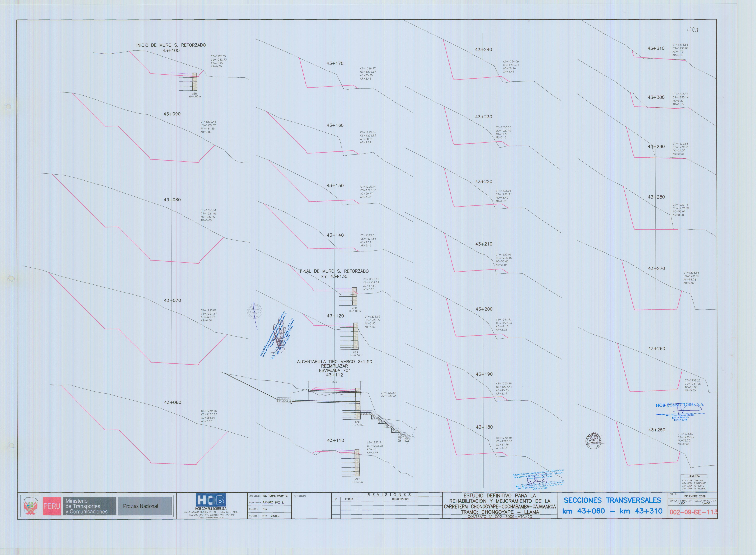This screenshot has height=555, width=756.
Task: Click the round stamp near section 43+250
Action: (594, 441)
